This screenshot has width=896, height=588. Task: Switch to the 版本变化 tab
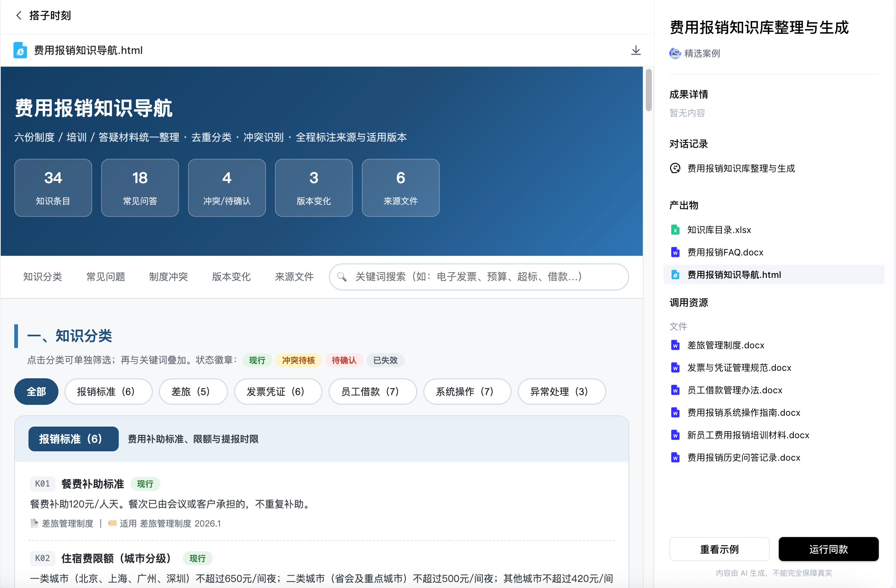click(231, 277)
